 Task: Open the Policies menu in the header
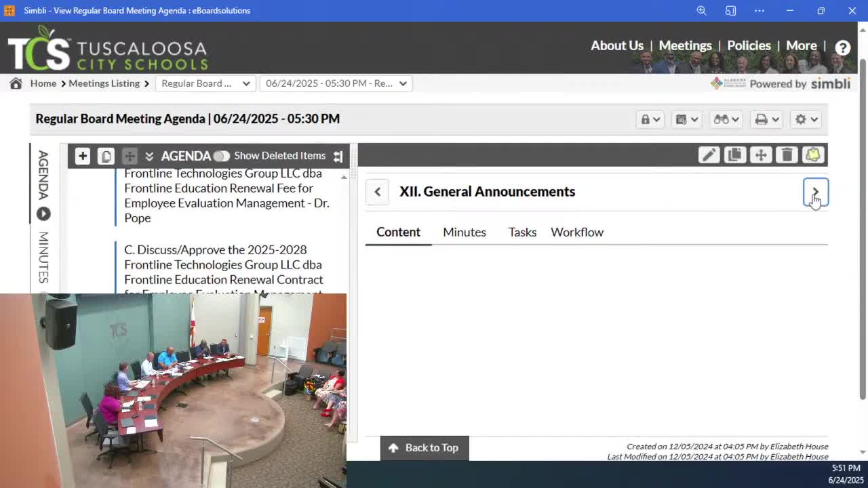749,45
